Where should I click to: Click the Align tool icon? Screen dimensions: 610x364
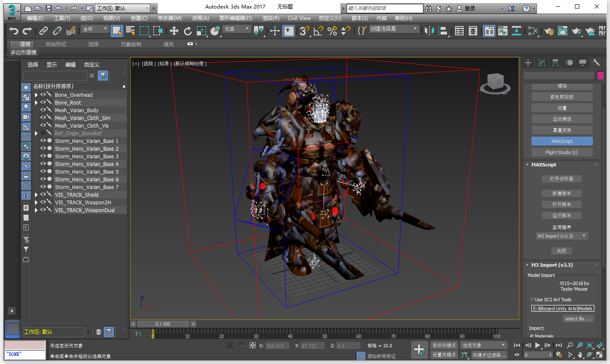click(443, 31)
